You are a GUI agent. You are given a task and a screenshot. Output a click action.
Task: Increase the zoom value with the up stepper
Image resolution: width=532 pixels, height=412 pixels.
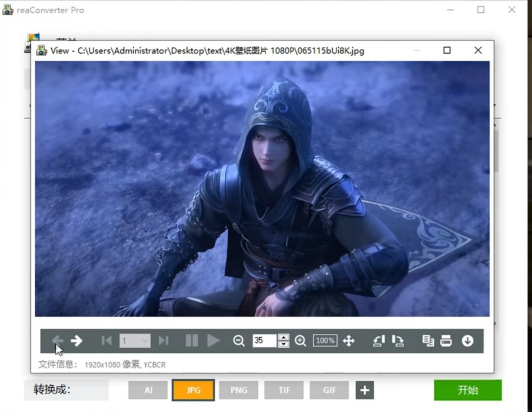click(x=284, y=337)
